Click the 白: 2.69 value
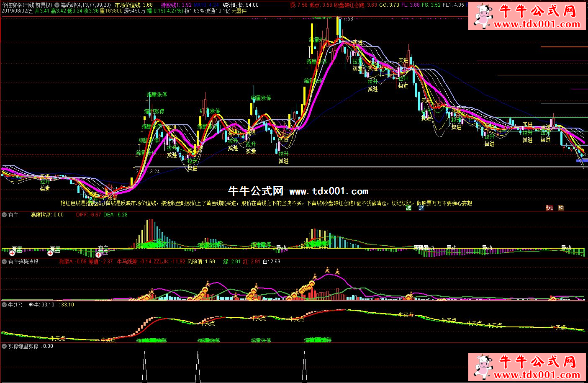Image resolution: width=588 pixels, height=383 pixels. coord(272,262)
